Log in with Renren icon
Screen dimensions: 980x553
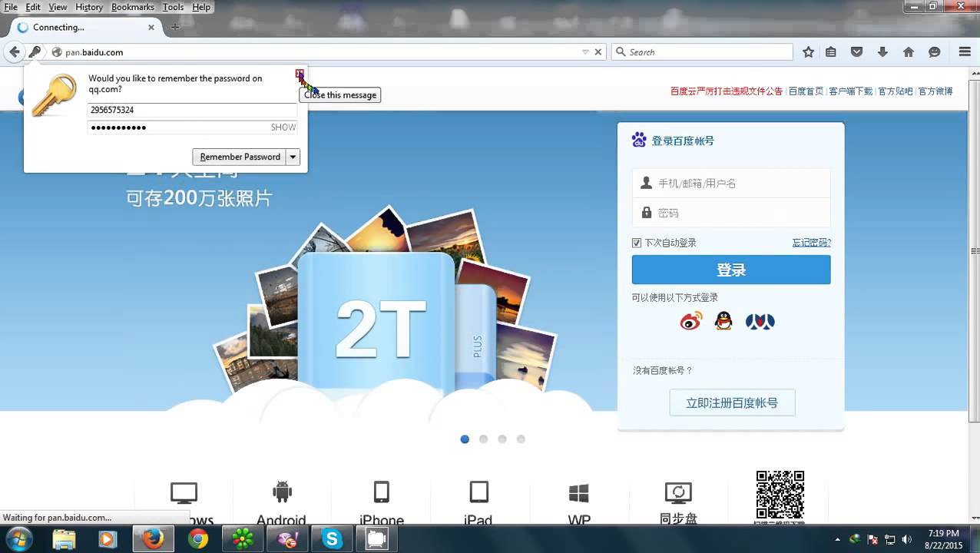(760, 321)
